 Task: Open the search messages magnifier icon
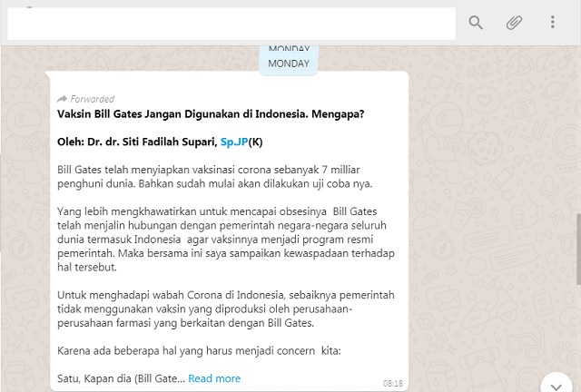476,23
